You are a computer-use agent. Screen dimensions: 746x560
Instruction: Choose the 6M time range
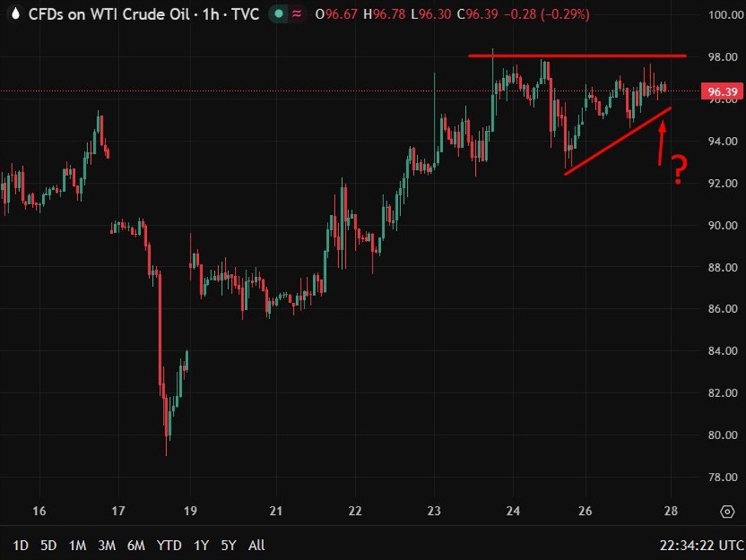[135, 545]
